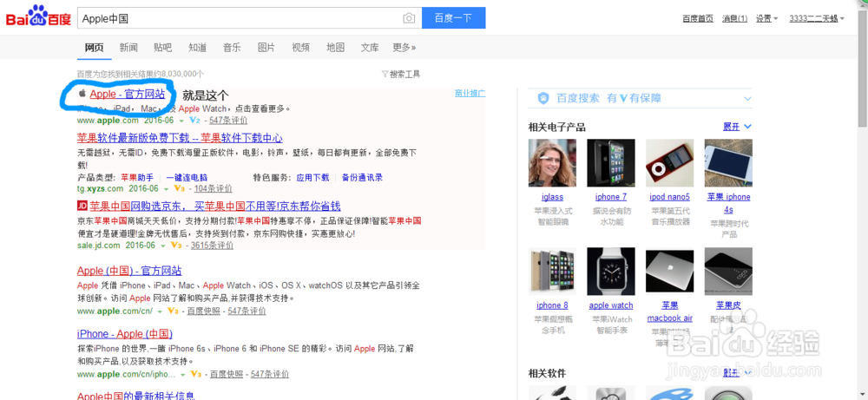The image size is (868, 400).
Task: Open Apple中国的最新相关信息 link
Action: (136, 396)
